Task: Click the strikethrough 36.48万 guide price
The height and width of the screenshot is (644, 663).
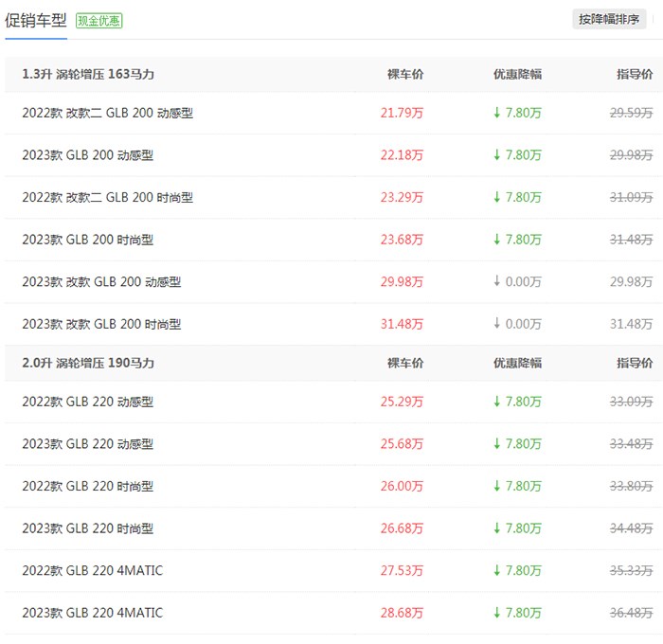Action: pyautogui.click(x=630, y=613)
